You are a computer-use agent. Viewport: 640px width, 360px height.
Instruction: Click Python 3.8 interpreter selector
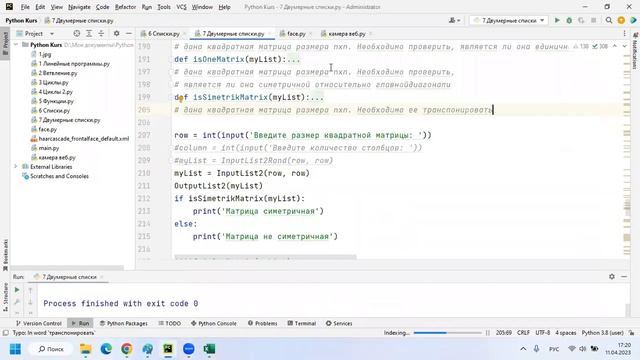tap(602, 333)
